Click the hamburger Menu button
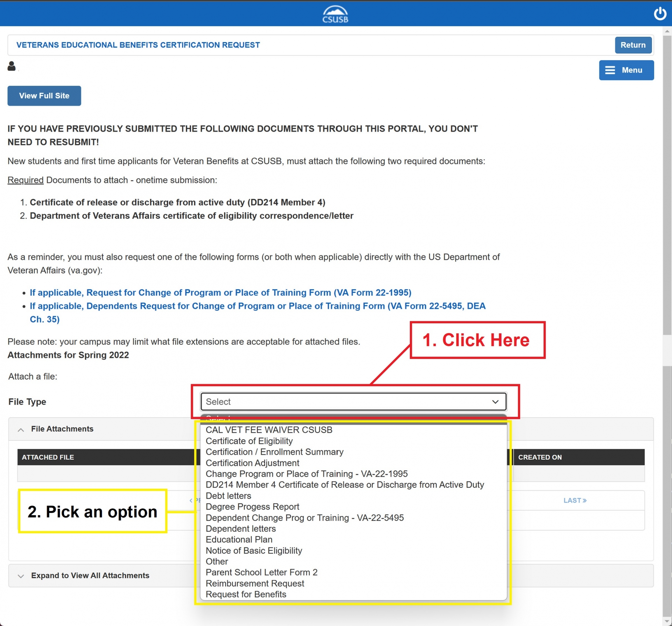672x626 pixels. [x=626, y=70]
